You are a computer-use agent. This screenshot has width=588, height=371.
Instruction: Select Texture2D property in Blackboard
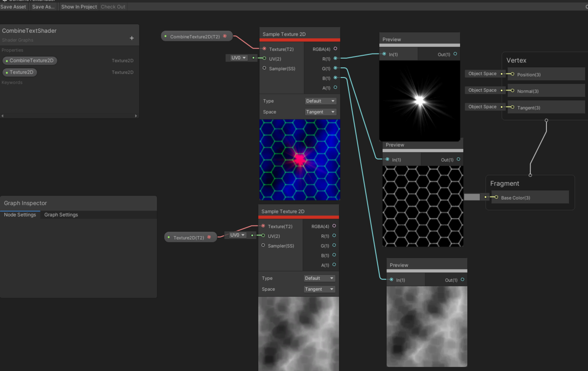[20, 73]
